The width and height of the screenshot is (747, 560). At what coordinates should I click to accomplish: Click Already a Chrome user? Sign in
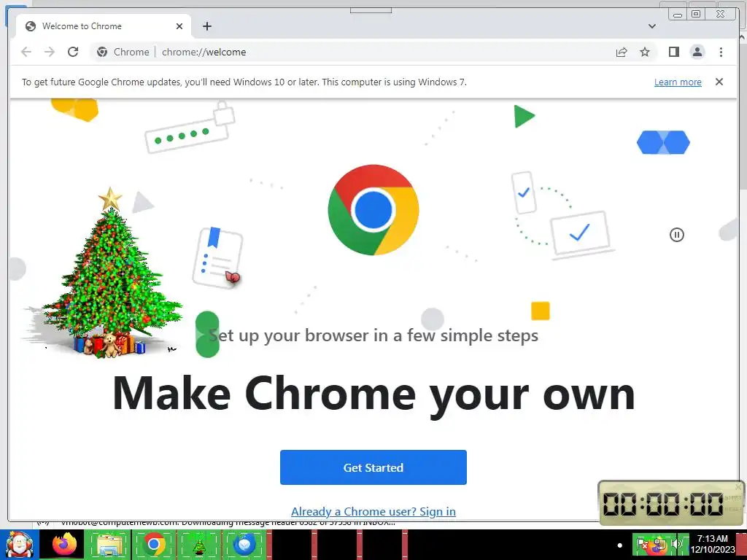tap(373, 511)
